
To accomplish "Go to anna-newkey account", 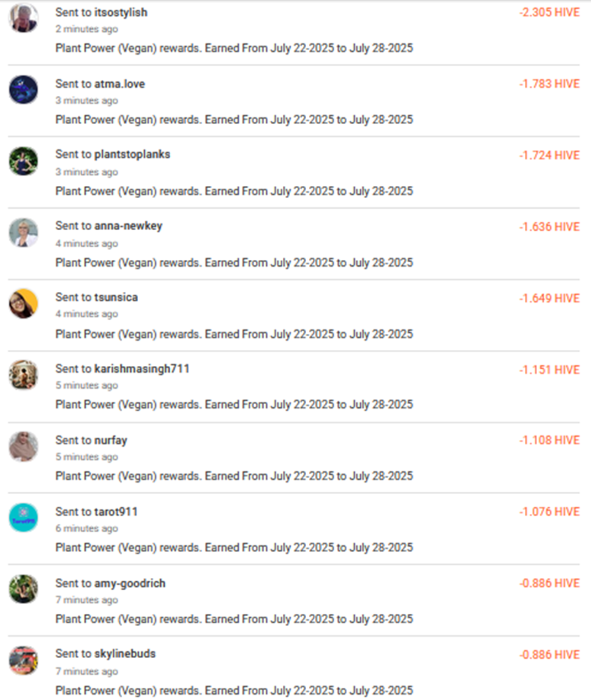I will tap(128, 226).
